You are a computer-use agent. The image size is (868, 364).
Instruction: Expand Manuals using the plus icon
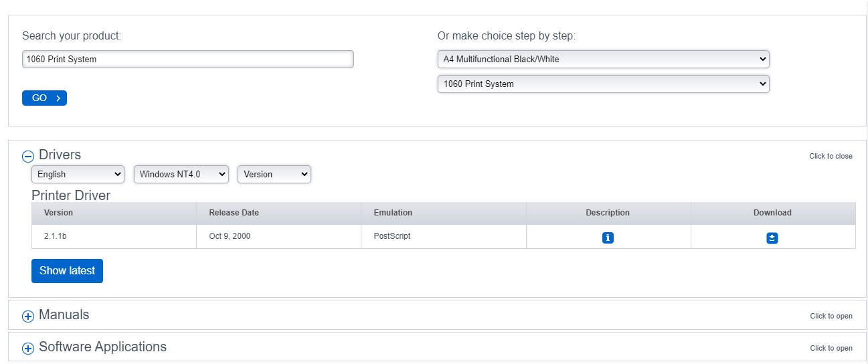click(27, 316)
